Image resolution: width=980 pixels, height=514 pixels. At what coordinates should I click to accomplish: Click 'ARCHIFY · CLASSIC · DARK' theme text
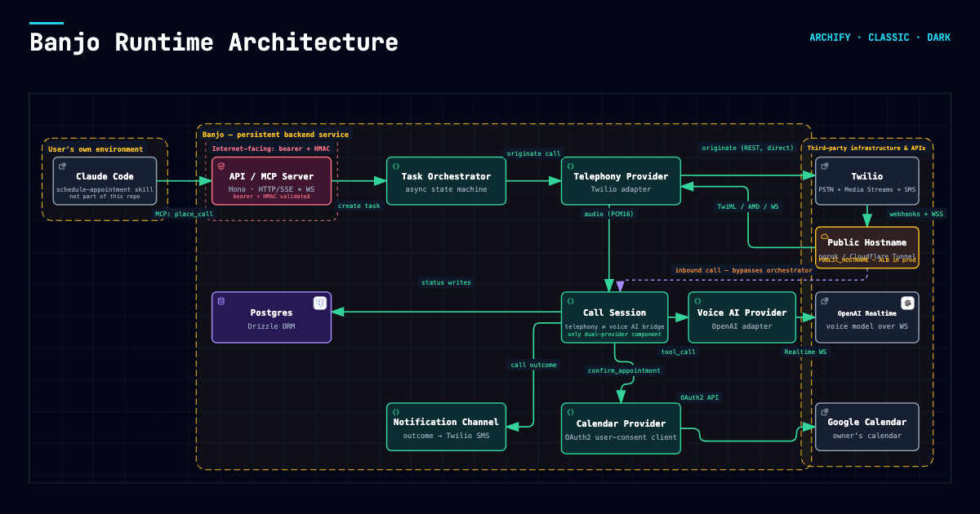pos(880,38)
